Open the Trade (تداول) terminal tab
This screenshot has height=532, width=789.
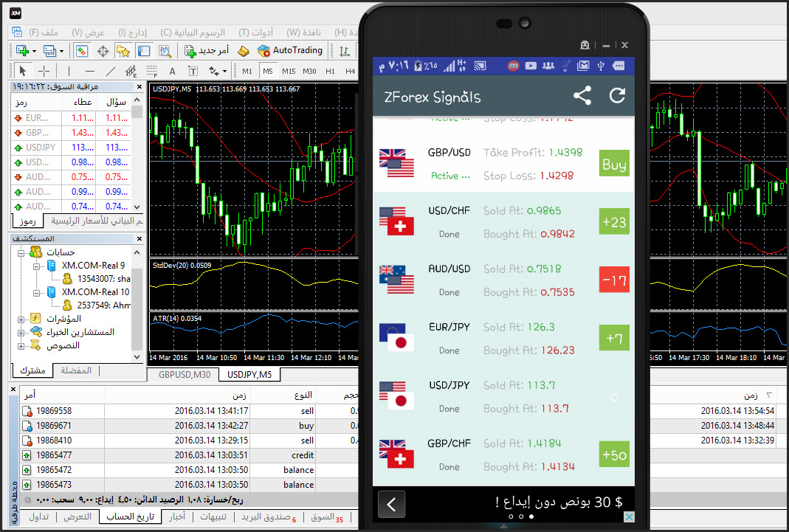click(38, 517)
